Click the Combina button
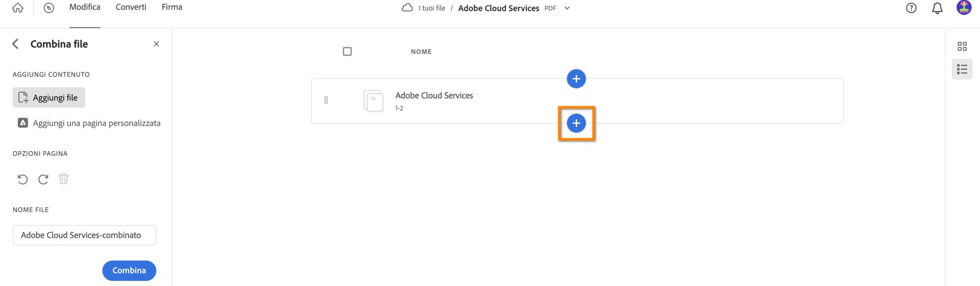Screen dimensions: 980x286 129,271
